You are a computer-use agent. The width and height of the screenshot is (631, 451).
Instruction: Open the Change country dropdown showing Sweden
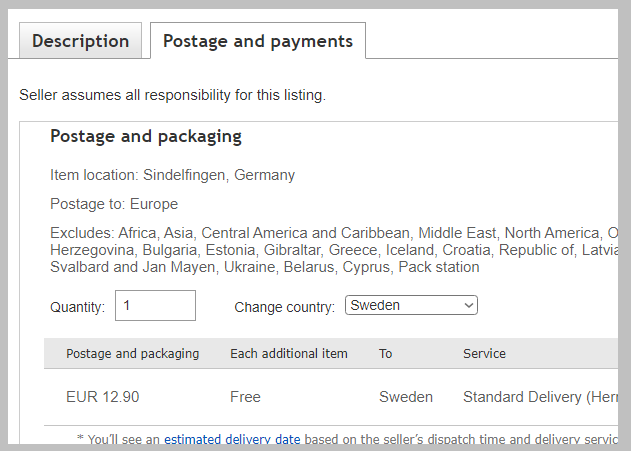(411, 306)
